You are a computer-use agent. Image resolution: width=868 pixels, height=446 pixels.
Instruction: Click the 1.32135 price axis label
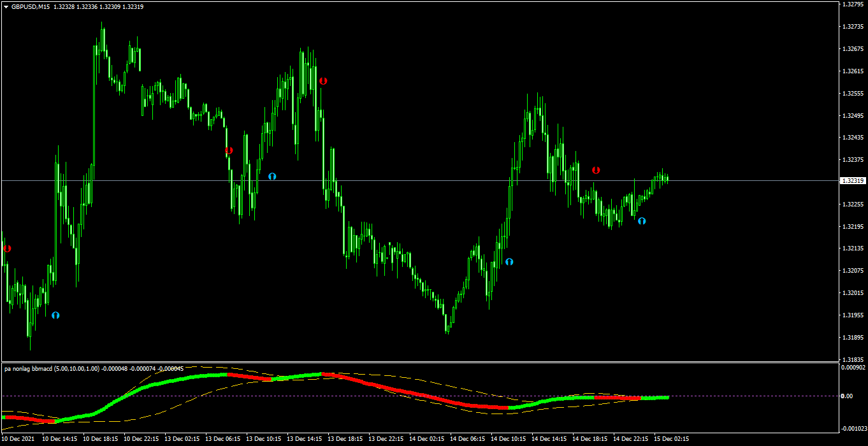point(852,248)
